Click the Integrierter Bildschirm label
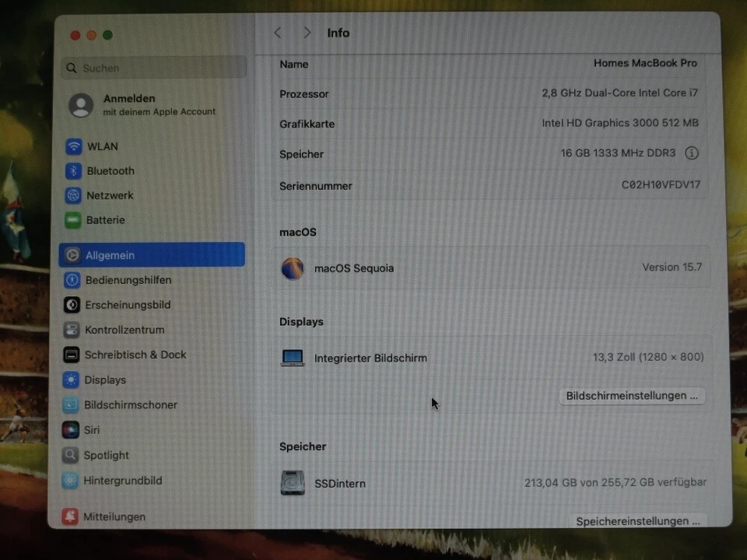This screenshot has height=560, width=747. (370, 358)
